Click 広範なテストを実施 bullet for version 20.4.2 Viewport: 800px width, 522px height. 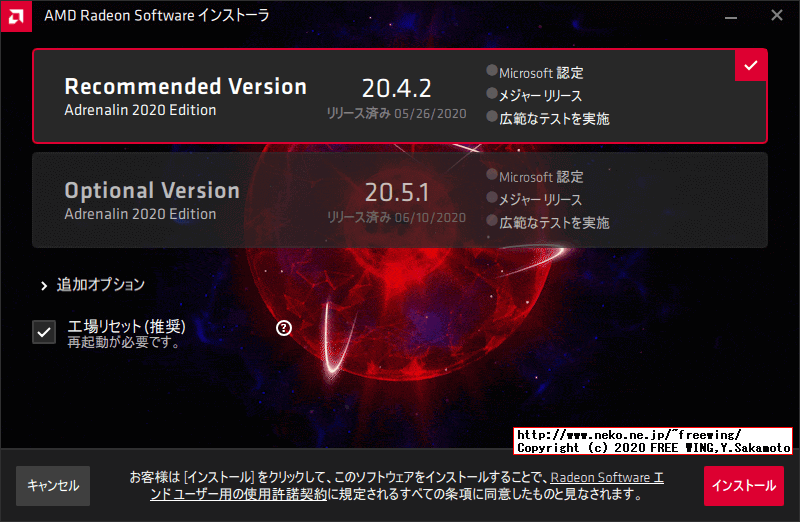coord(491,117)
